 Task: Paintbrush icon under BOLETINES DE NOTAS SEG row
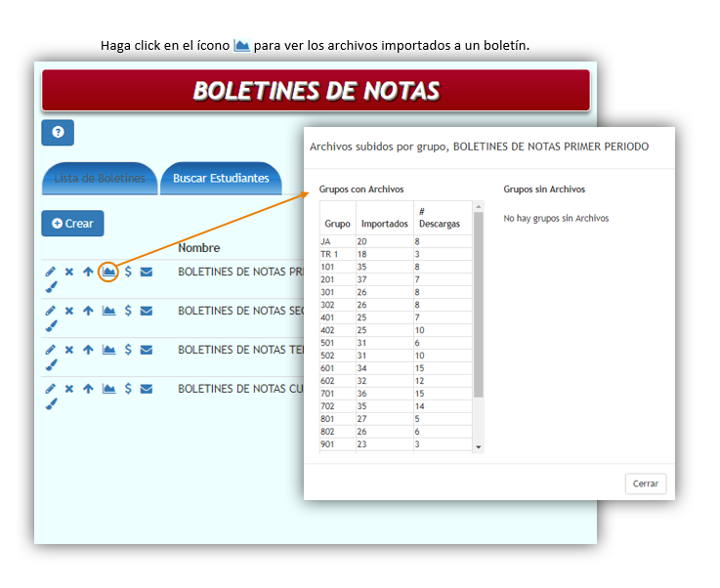pyautogui.click(x=51, y=326)
